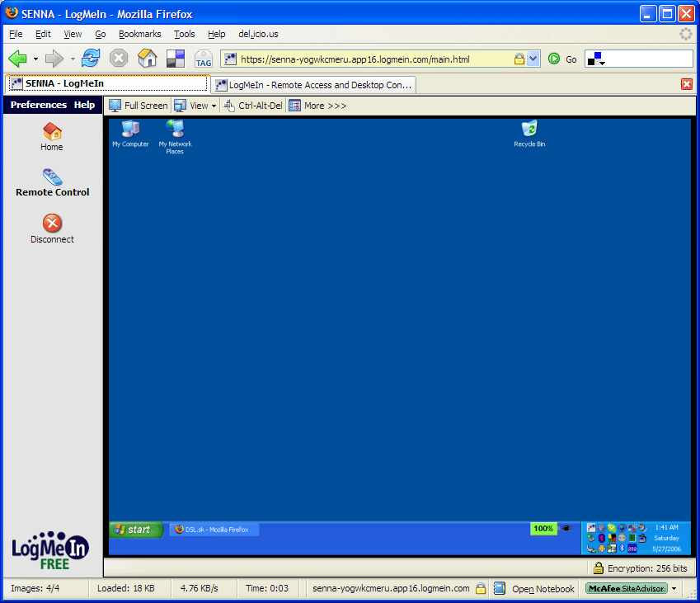Screen dimensions: 700x603
Task: Open LogMeIn Preferences link
Action: (x=39, y=105)
